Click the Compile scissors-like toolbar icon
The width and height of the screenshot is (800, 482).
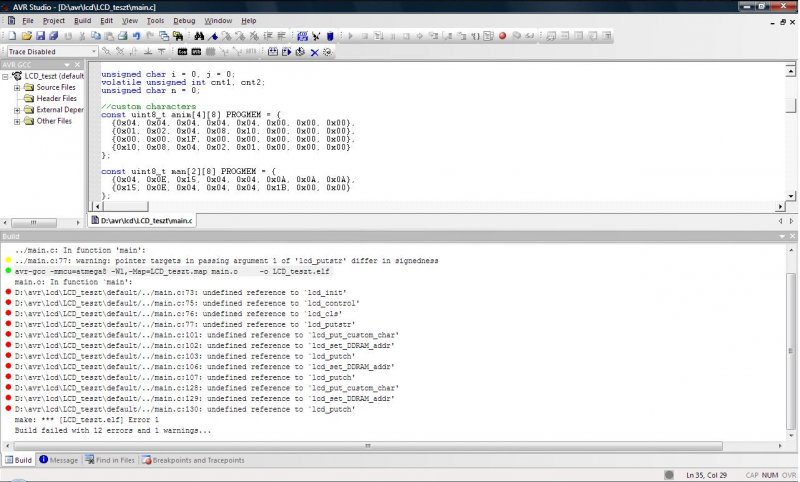[316, 36]
